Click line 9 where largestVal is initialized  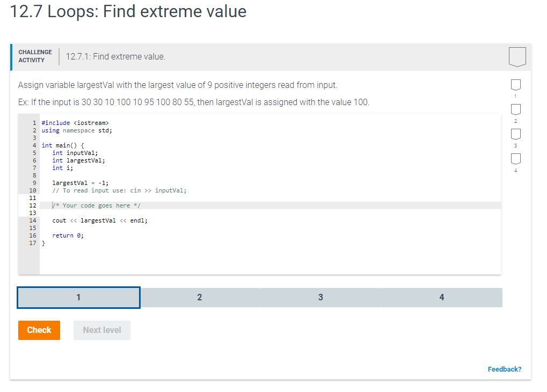pyautogui.click(x=81, y=182)
